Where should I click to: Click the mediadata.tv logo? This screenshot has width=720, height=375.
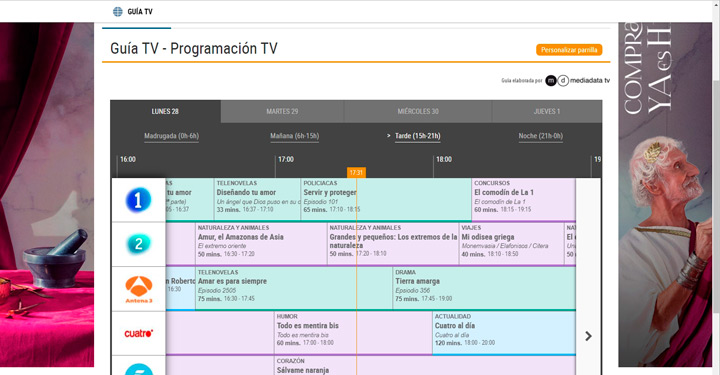[x=578, y=80]
